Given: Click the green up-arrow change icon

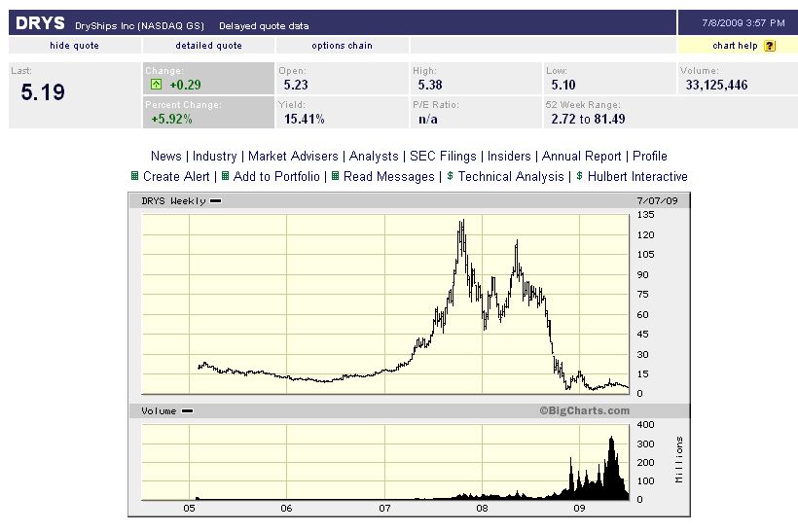Looking at the screenshot, I should (x=157, y=85).
